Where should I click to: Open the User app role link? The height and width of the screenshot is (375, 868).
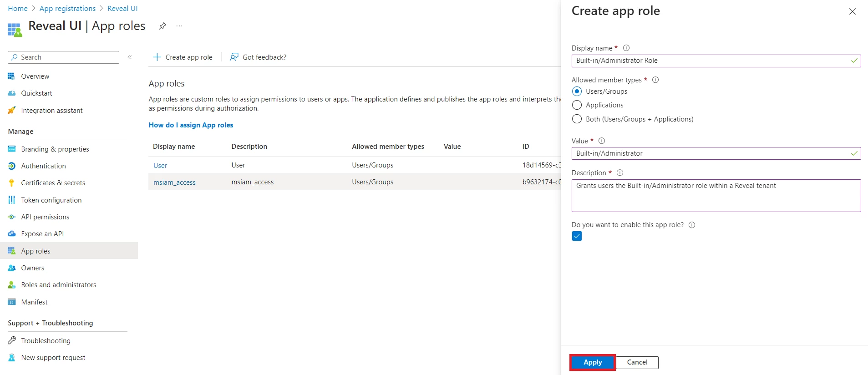[x=160, y=165]
